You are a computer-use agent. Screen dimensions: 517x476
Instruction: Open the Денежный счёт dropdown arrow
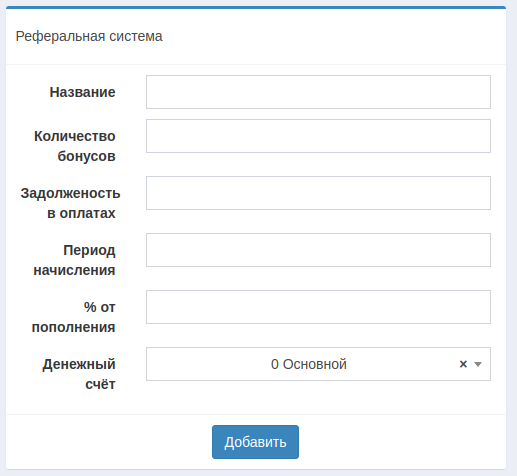478,364
